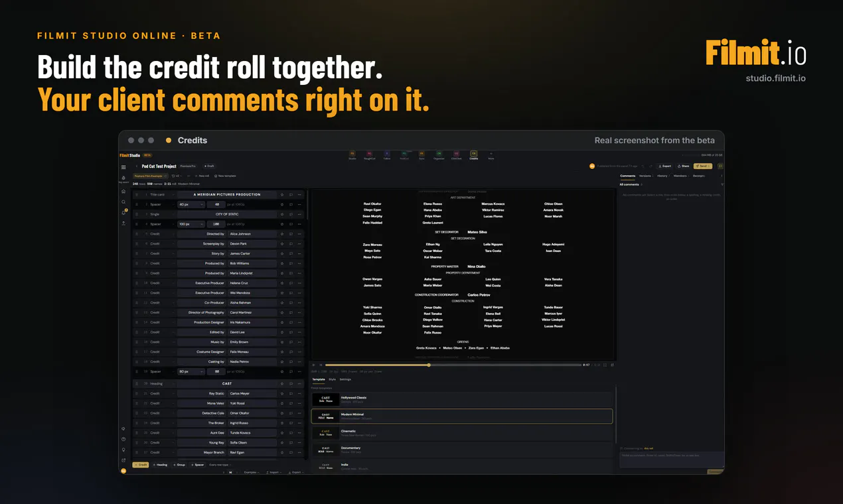
Task: Click the Share button
Action: pyautogui.click(x=682, y=166)
